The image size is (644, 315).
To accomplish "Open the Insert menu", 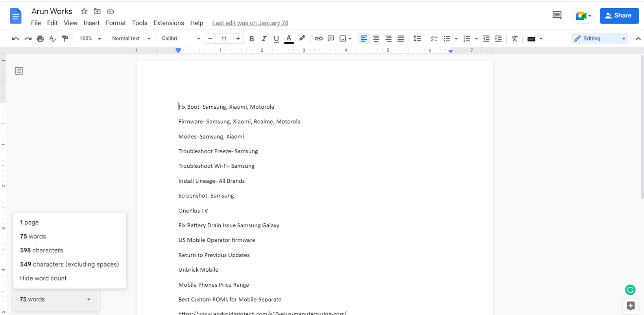I will pos(91,23).
